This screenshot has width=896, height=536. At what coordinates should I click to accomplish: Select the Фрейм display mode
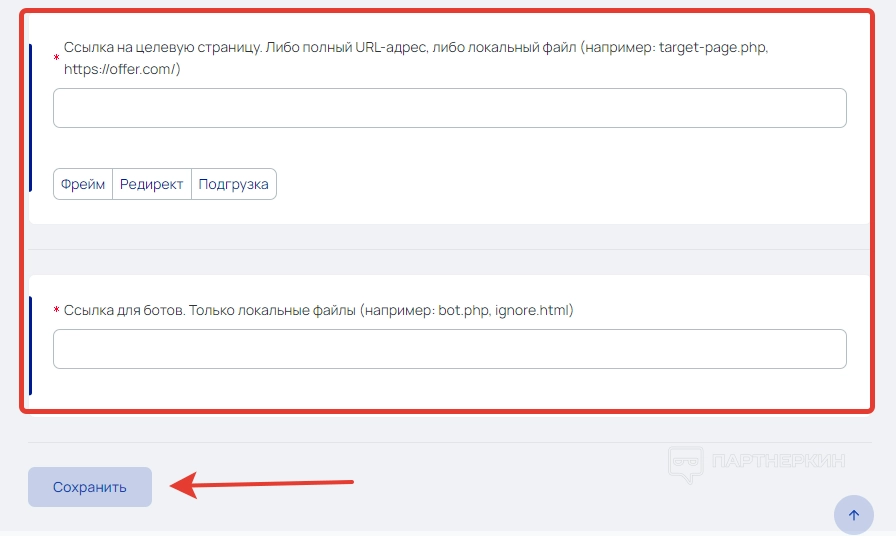83,184
